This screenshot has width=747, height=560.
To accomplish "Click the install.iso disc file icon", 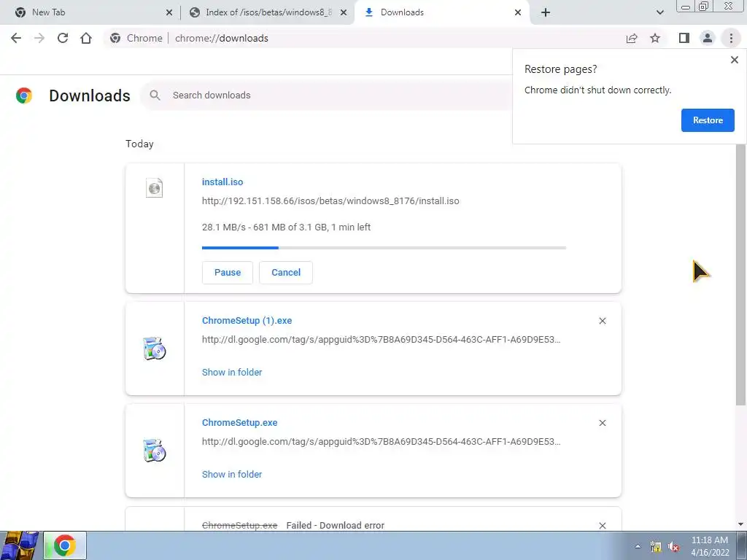I will pos(155,188).
